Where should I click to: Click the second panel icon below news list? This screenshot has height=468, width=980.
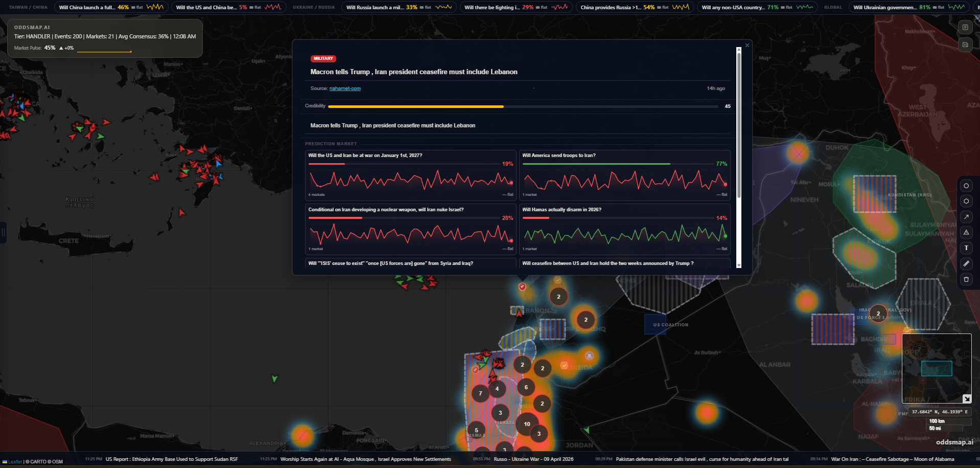[965, 44]
